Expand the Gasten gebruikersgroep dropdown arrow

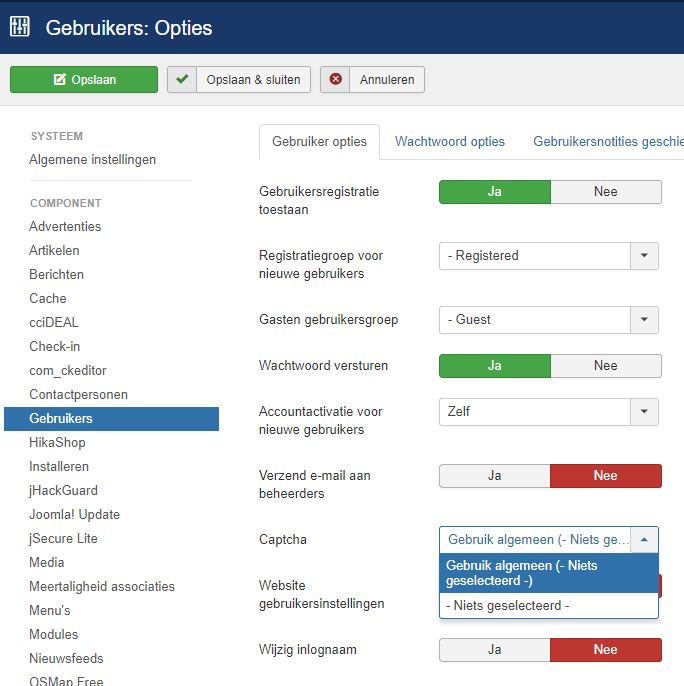click(x=645, y=320)
